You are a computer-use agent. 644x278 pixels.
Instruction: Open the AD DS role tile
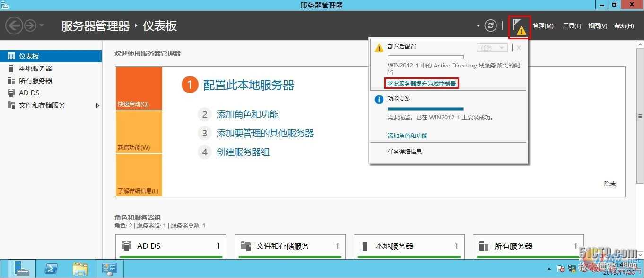pyautogui.click(x=171, y=247)
